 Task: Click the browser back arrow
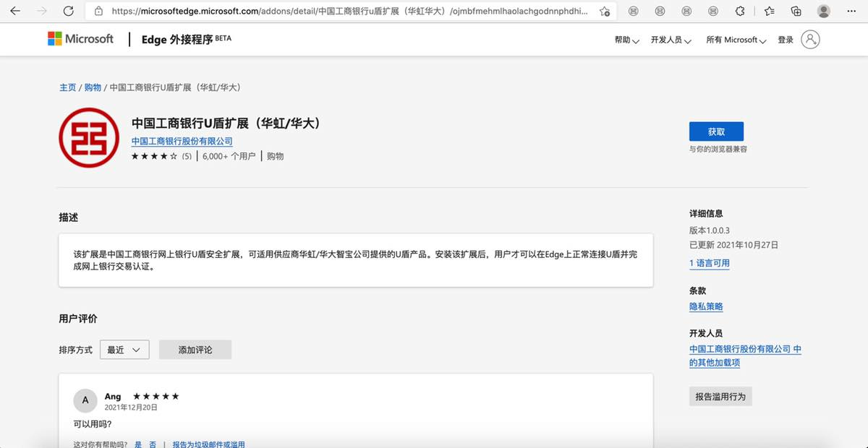point(15,11)
